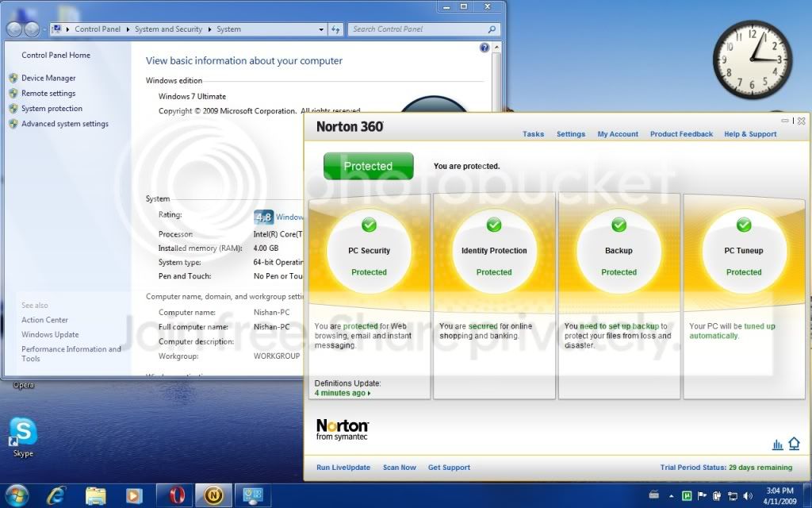This screenshot has height=508, width=812.
Task: Open Remote settings in System window
Action: point(48,94)
